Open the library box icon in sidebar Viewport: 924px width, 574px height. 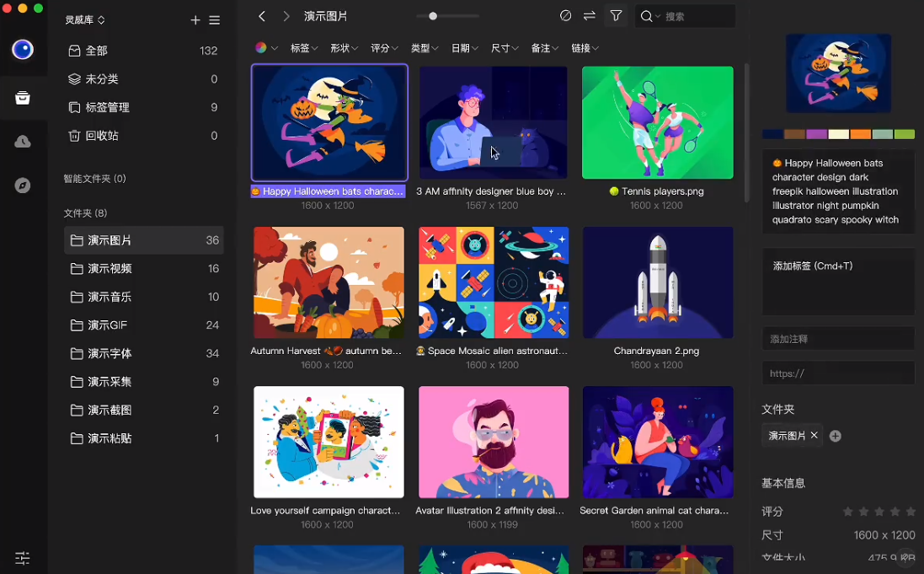point(23,97)
